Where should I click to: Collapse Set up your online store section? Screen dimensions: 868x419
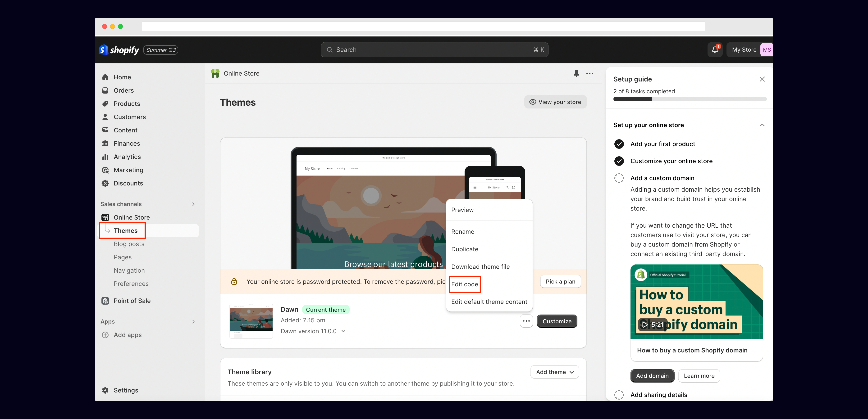(762, 125)
